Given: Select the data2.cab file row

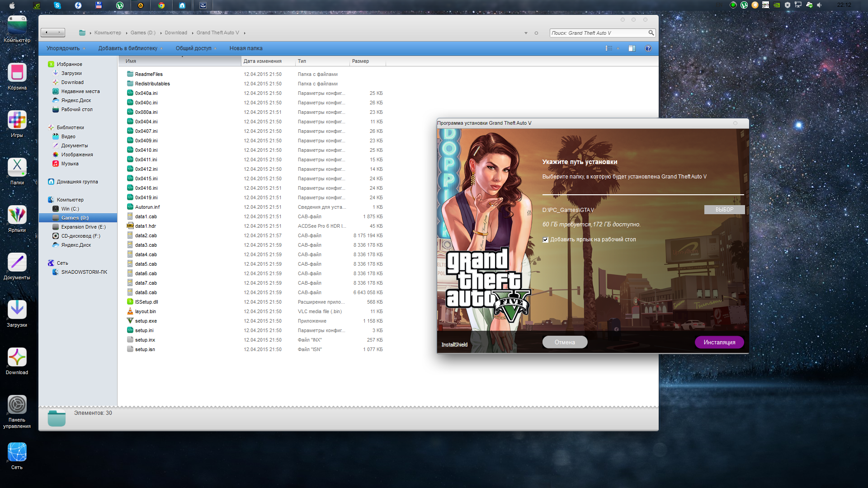Looking at the screenshot, I should tap(255, 235).
